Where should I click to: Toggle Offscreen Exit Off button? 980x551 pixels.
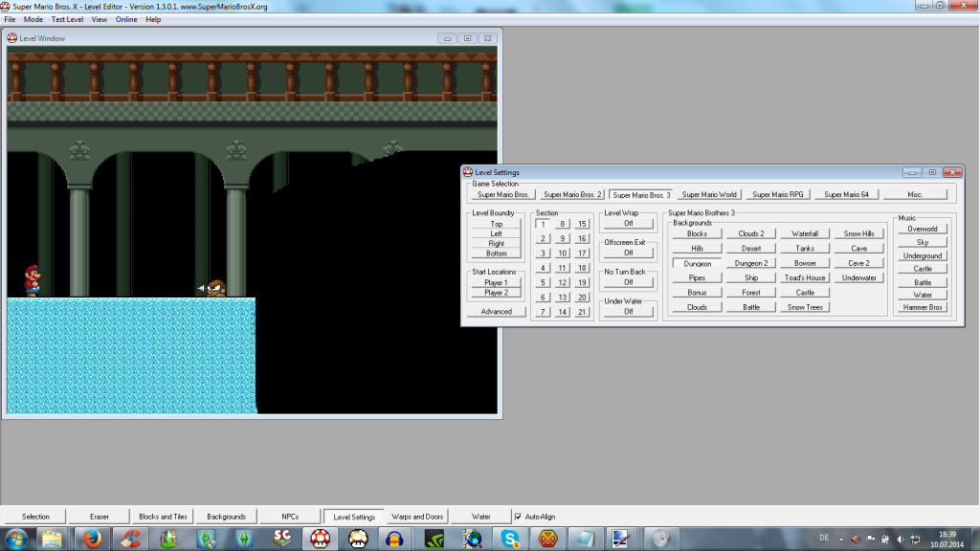click(x=628, y=253)
